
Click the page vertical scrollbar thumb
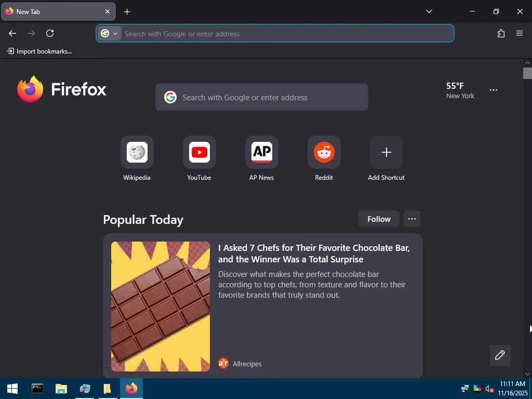tap(527, 73)
